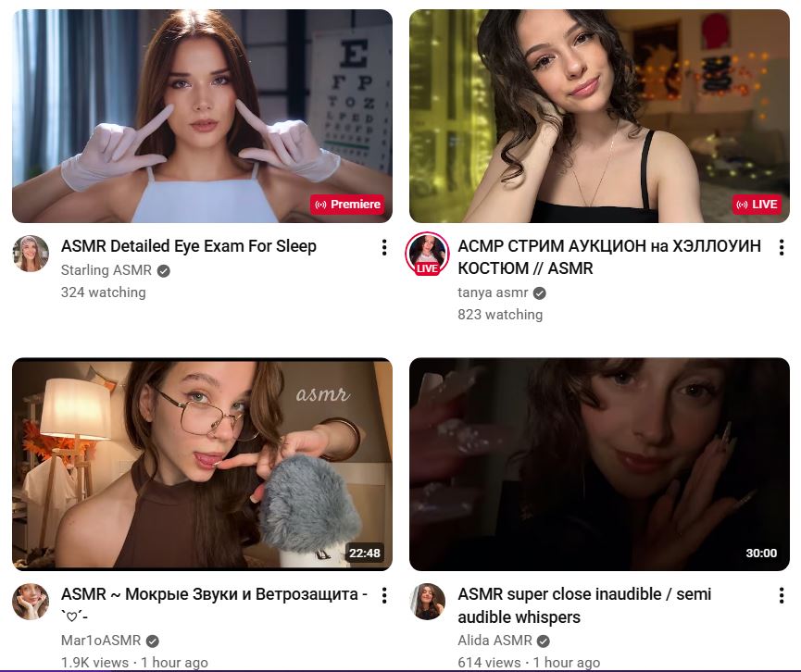Screen dimensions: 801x672
Task: Click verified badge next to tanya asmr
Action: (x=540, y=293)
